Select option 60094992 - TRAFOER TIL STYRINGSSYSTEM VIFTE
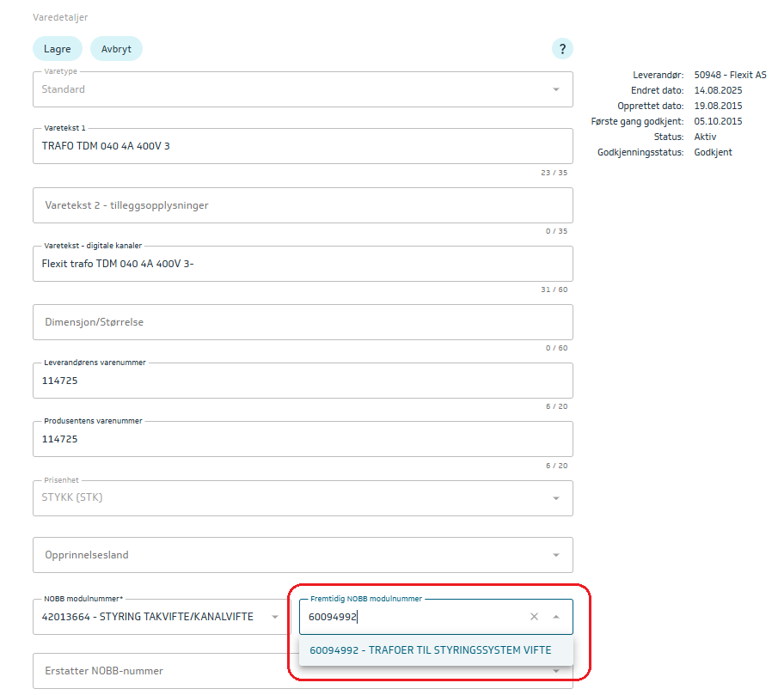The height and width of the screenshot is (695, 784). tap(431, 650)
